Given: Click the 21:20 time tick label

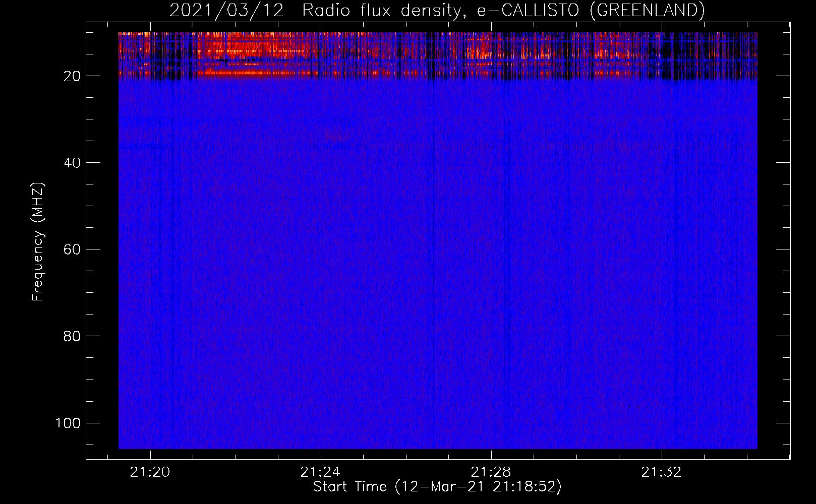Looking at the screenshot, I should [150, 472].
